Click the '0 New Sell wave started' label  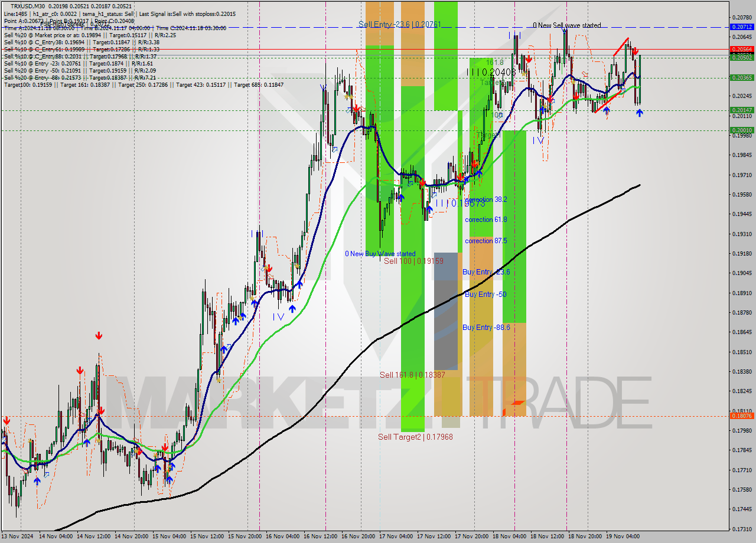[567, 25]
